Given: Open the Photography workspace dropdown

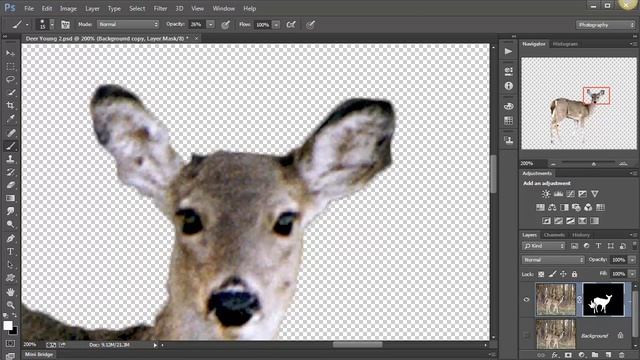Looking at the screenshot, I should click(x=605, y=25).
